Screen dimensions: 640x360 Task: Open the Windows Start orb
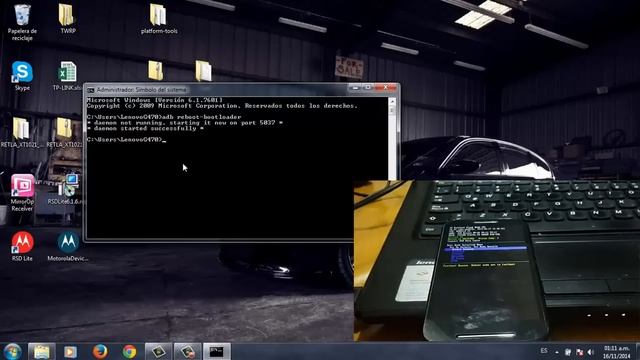[13, 351]
